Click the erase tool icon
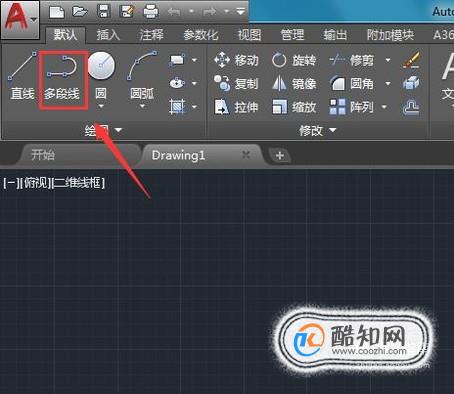Screen dimensions: 454x394 411,60
